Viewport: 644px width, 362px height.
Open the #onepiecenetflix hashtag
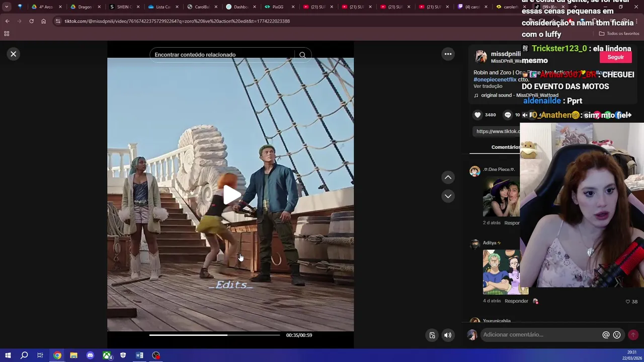click(x=495, y=79)
